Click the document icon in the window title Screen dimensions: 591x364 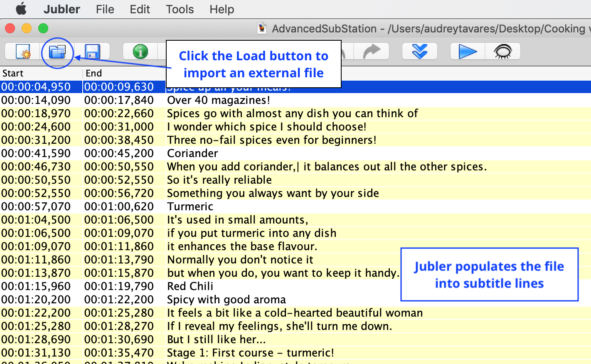click(262, 28)
